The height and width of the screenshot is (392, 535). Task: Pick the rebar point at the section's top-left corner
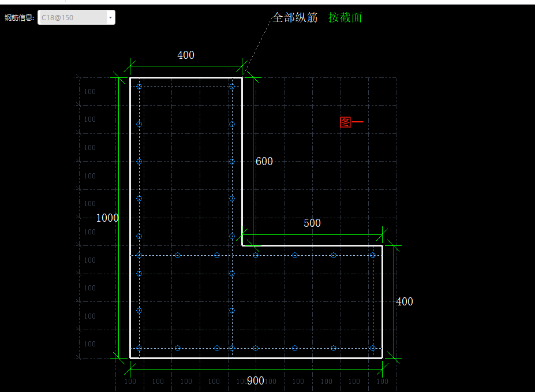(x=139, y=87)
